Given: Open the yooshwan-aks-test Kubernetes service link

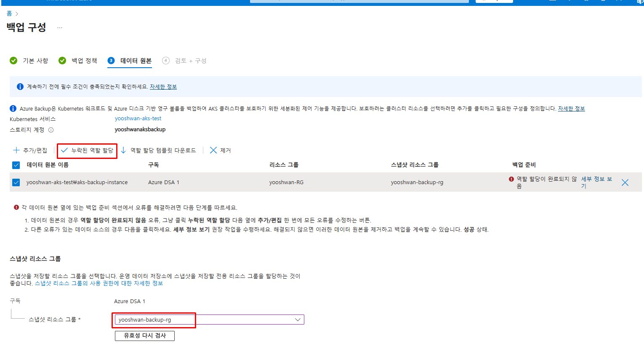Looking at the screenshot, I should (138, 119).
